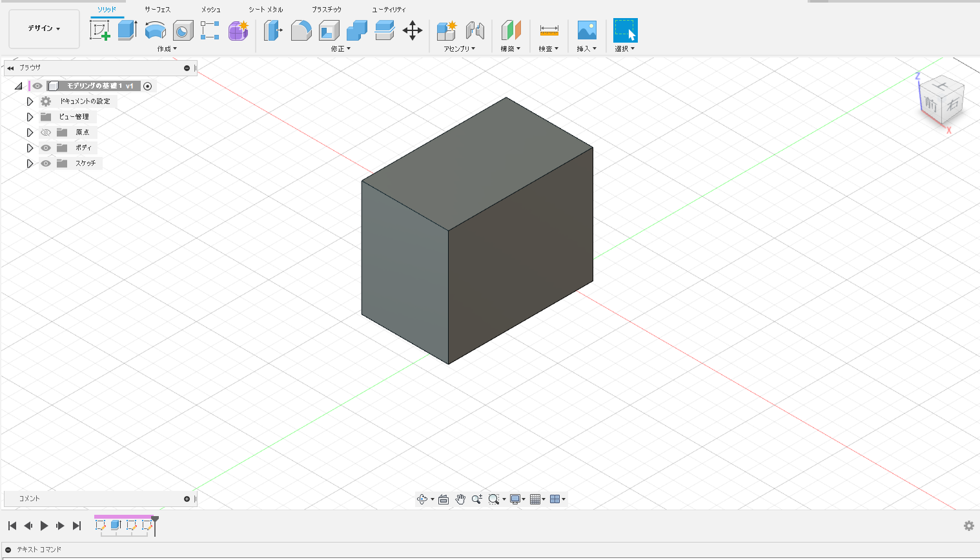Open the 構築 dropdown menu
Screen dimensions: 980x560
[511, 48]
